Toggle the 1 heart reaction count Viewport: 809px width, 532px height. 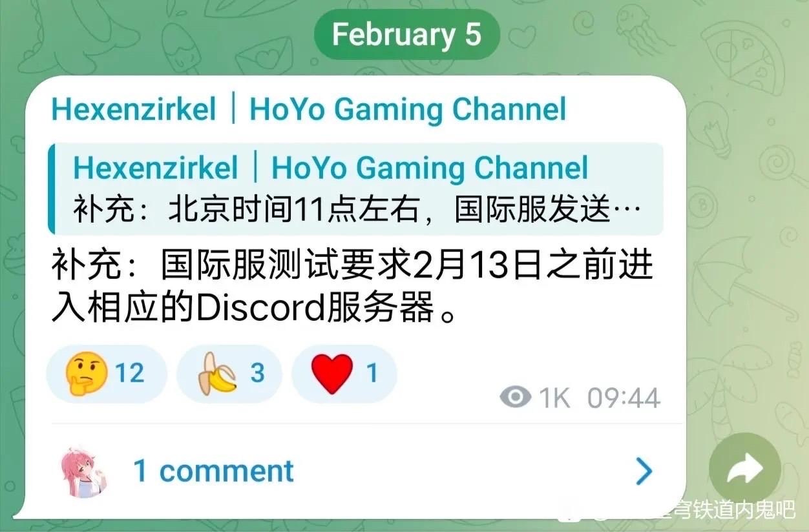[372, 374]
